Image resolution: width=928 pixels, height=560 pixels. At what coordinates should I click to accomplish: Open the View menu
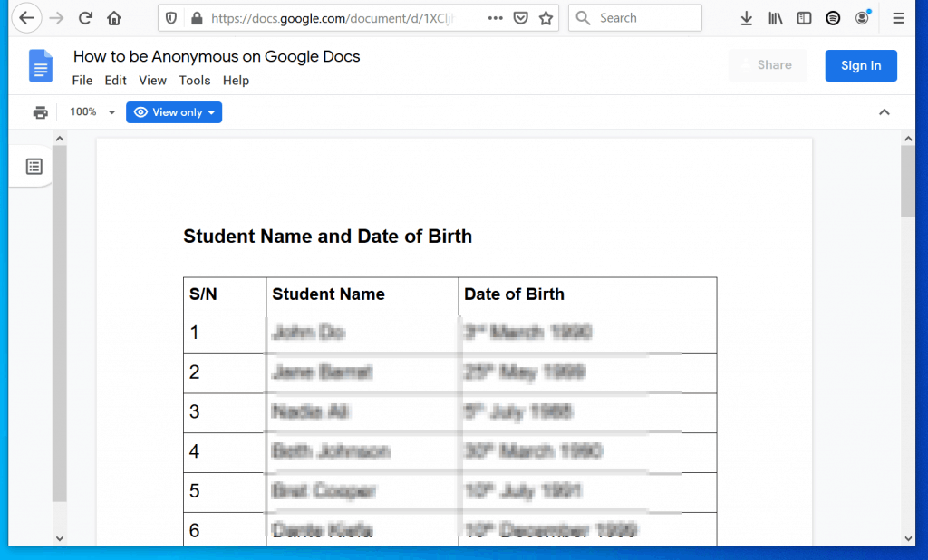tap(152, 81)
